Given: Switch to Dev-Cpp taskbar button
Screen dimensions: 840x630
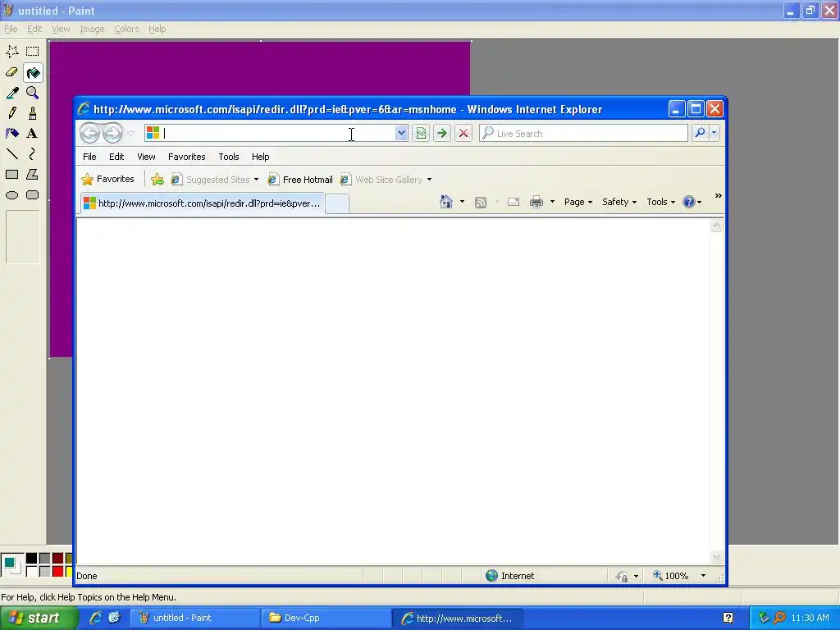Looking at the screenshot, I should tap(325, 618).
